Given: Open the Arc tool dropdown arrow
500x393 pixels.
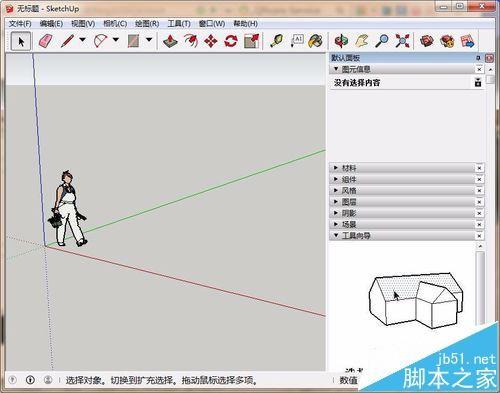Looking at the screenshot, I should point(116,40).
